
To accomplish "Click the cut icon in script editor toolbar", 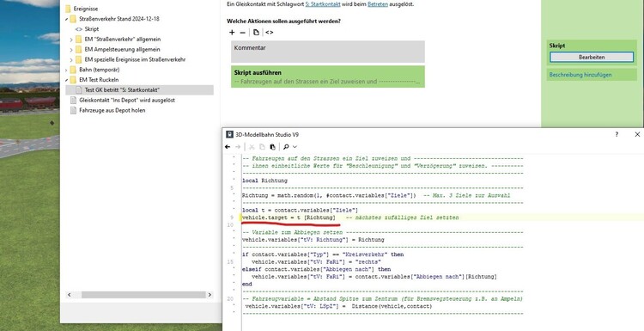I will (x=252, y=147).
